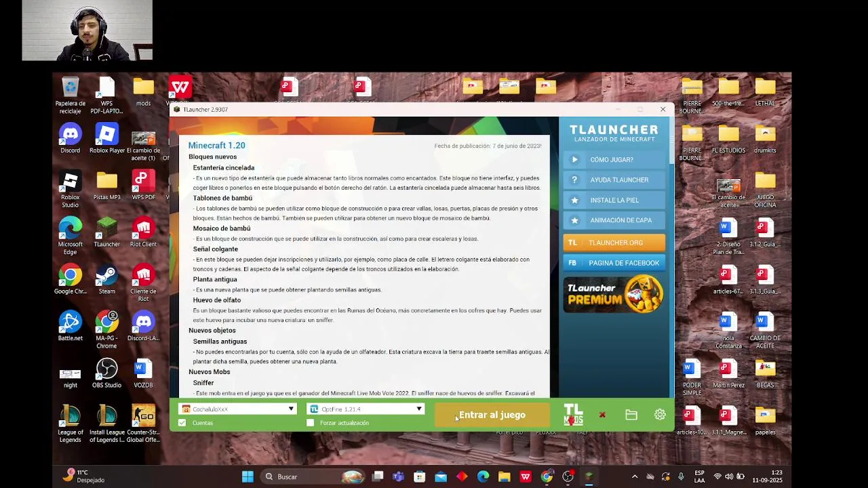Select Papelera de reciclaje desktop icon
Image resolution: width=868 pixels, height=488 pixels.
(70, 96)
